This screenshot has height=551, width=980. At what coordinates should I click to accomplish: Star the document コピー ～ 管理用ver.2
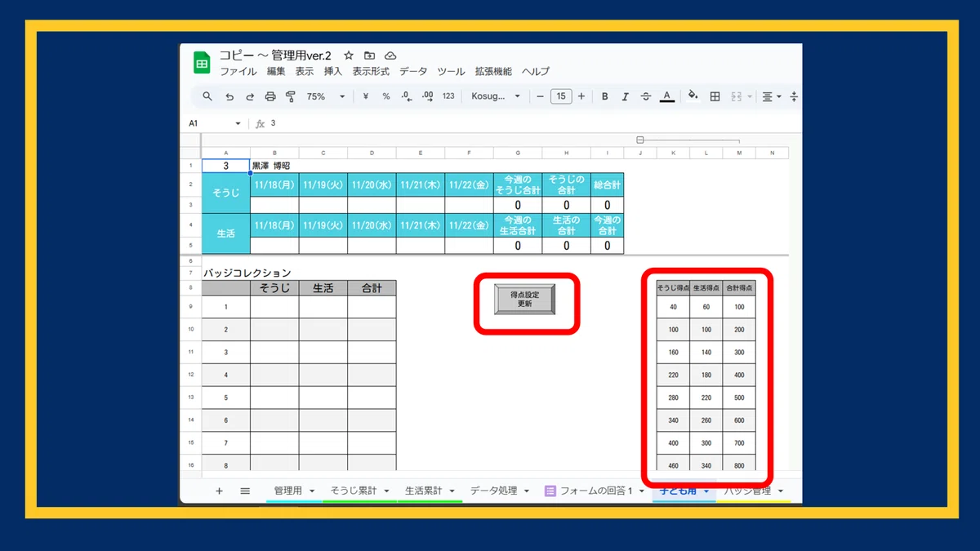click(x=349, y=55)
